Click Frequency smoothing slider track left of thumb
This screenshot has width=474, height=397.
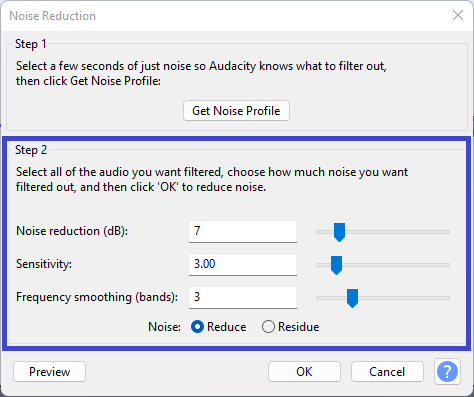pyautogui.click(x=331, y=298)
